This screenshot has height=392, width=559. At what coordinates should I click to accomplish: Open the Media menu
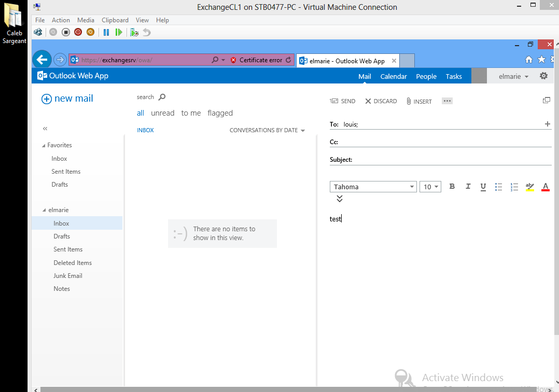[x=86, y=20]
